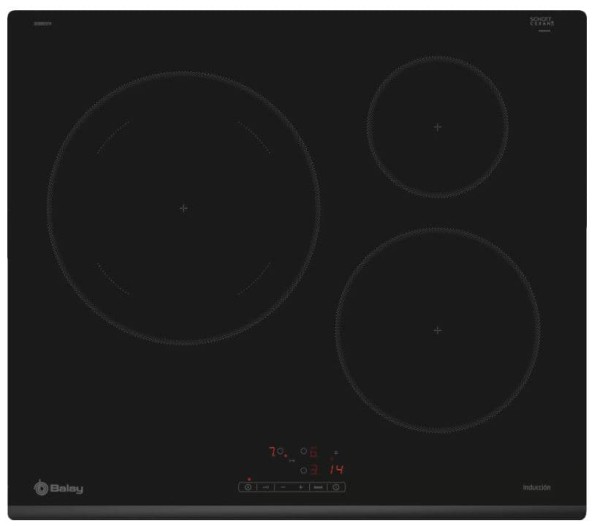Click the model label in top-left corner

[x=42, y=21]
